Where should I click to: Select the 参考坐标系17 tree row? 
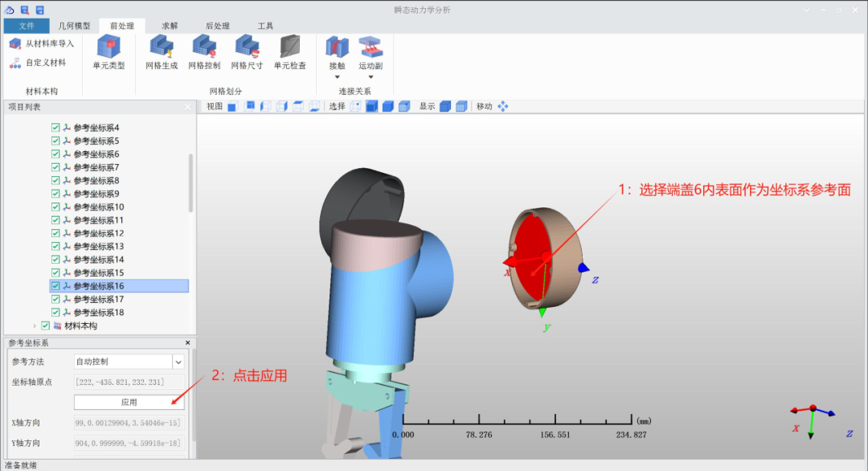(119, 299)
